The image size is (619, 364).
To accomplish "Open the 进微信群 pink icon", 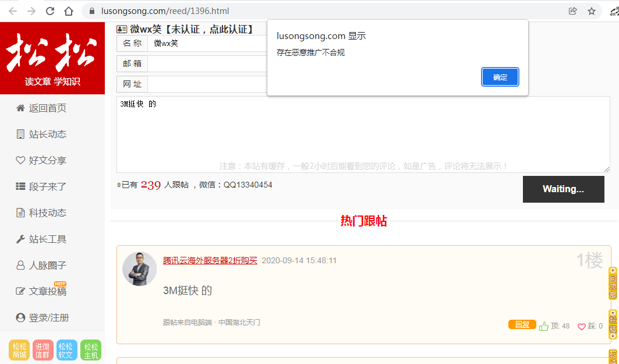I will [x=43, y=350].
